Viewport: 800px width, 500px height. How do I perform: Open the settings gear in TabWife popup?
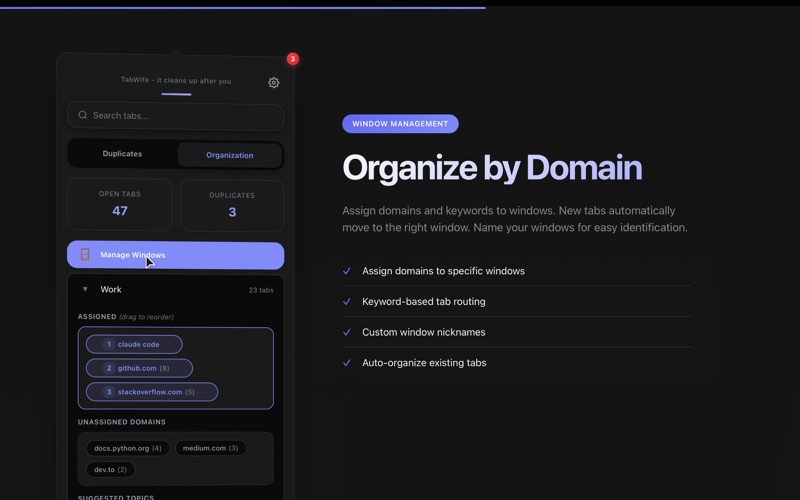(x=273, y=83)
